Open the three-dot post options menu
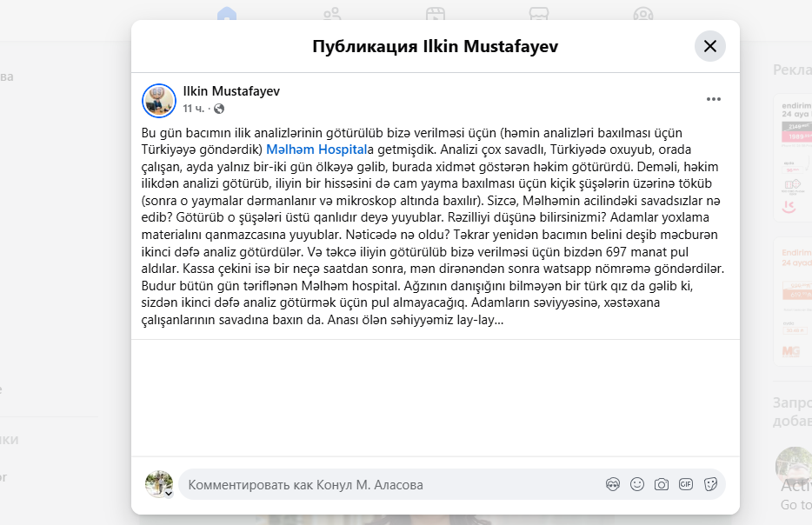This screenshot has height=525, width=812. click(714, 99)
